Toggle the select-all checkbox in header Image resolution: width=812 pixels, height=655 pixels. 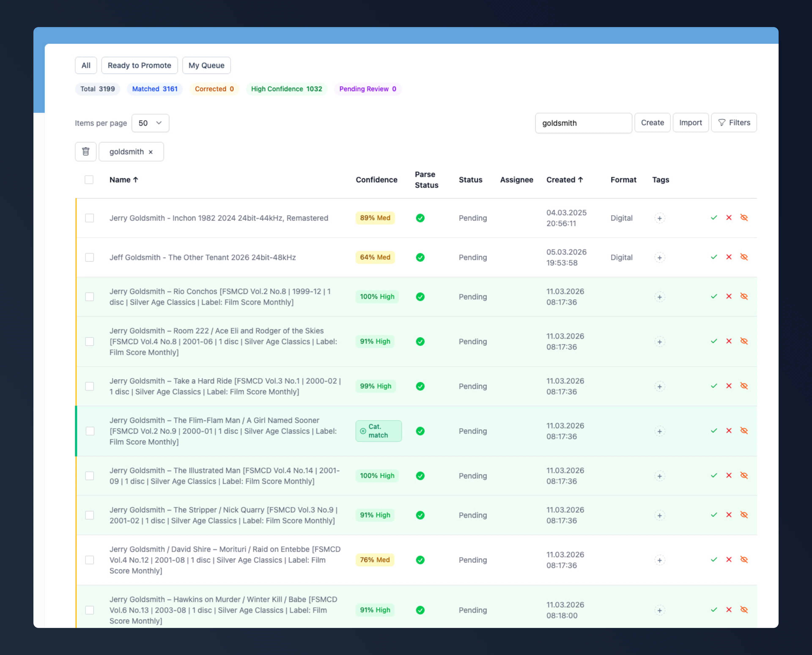[89, 180]
